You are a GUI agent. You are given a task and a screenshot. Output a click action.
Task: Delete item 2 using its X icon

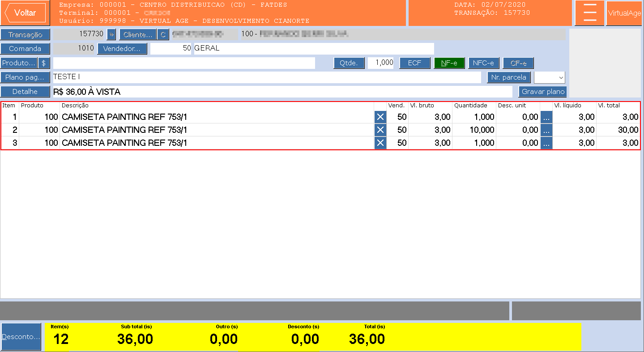[x=380, y=130]
